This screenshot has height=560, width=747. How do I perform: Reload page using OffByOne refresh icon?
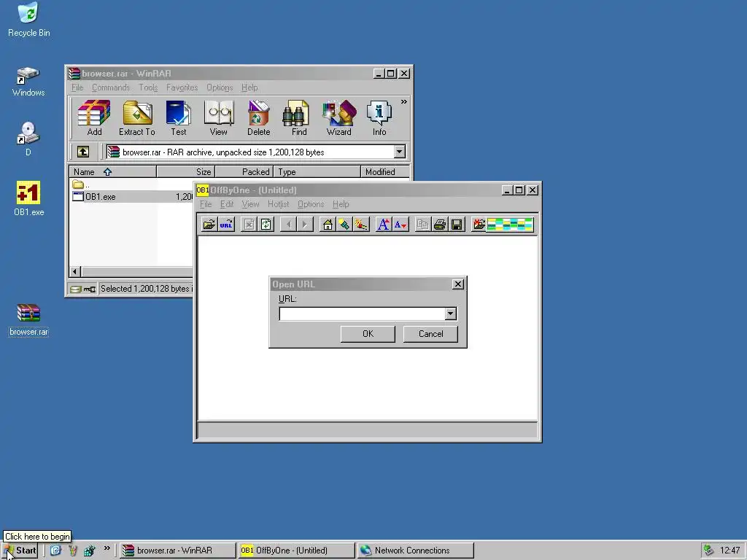(266, 225)
